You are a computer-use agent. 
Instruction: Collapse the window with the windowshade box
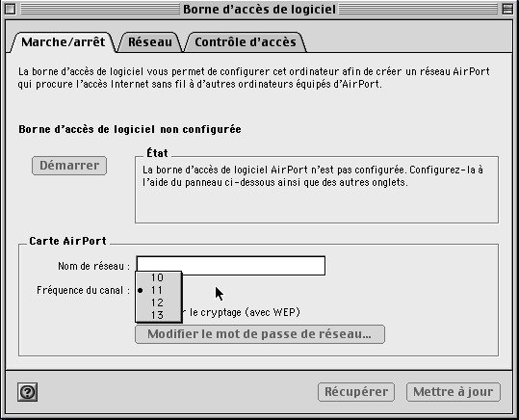507,9
